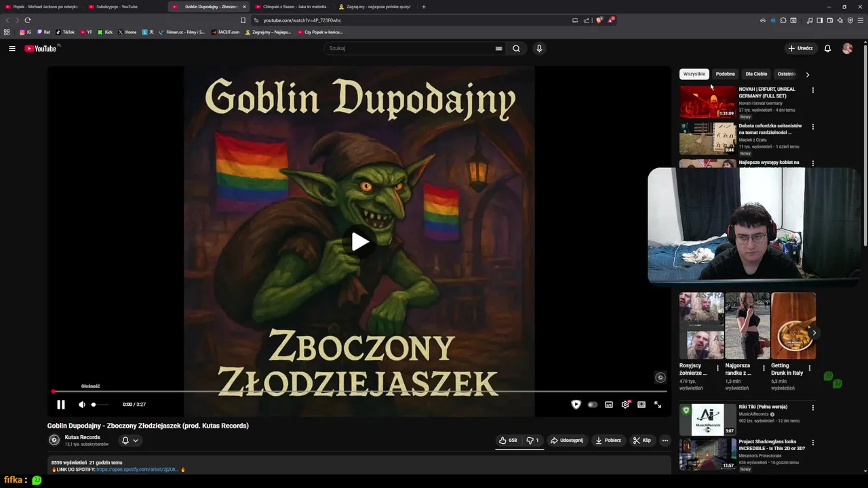868x488 pixels.
Task: Switch to Popek Michael Jackson browser tab
Action: [x=41, y=7]
